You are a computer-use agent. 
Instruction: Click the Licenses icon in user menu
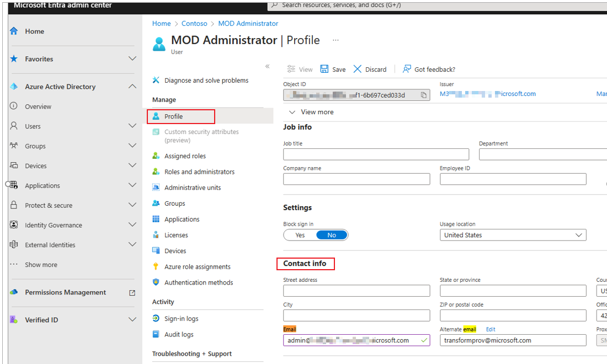(156, 234)
